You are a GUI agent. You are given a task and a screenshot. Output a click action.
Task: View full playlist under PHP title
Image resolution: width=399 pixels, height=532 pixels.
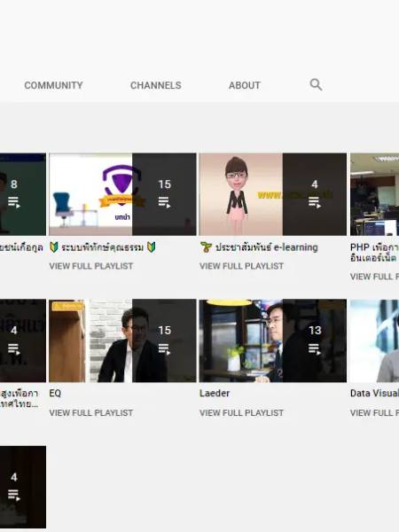point(374,277)
